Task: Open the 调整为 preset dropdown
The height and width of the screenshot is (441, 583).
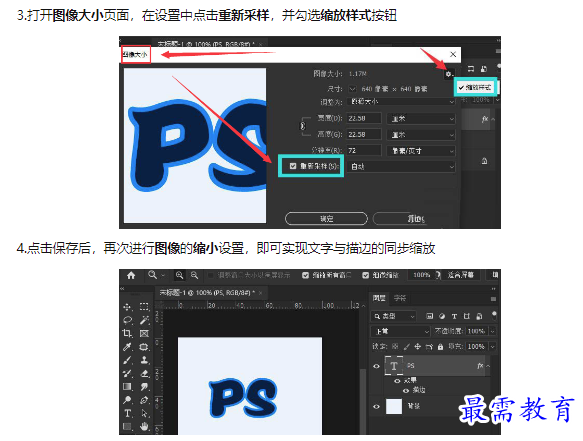Action: [401, 102]
